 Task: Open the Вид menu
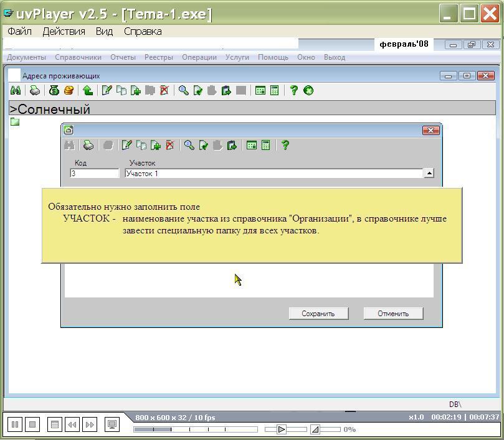104,32
